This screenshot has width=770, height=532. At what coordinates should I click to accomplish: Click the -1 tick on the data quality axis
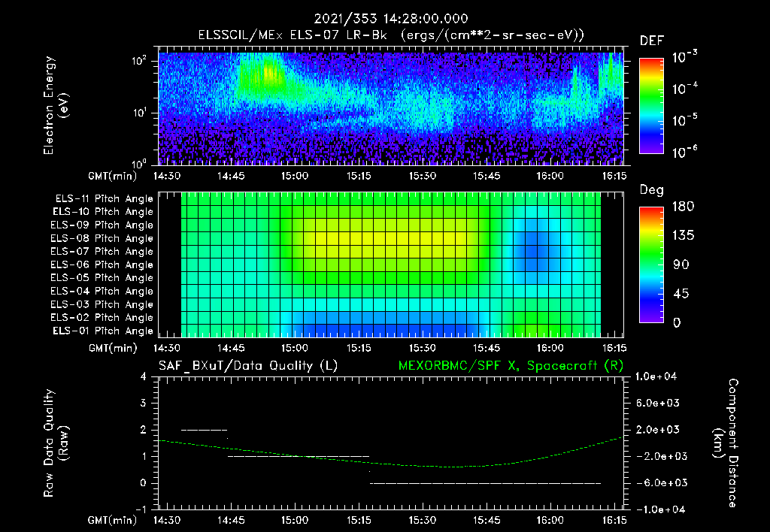[x=141, y=509]
